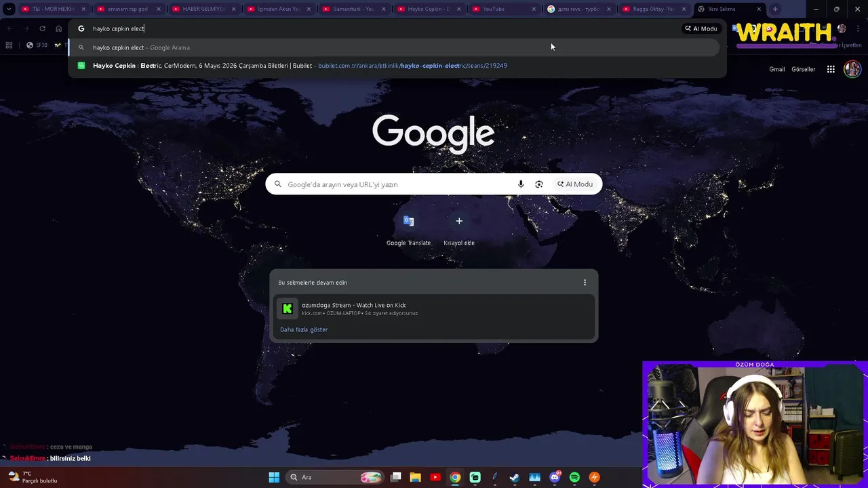Open tab search dropdown arrow
Screen dimensions: 868x488
(x=9, y=9)
